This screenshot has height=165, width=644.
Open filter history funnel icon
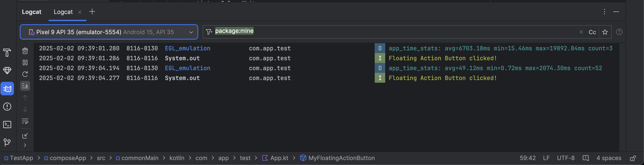[209, 32]
